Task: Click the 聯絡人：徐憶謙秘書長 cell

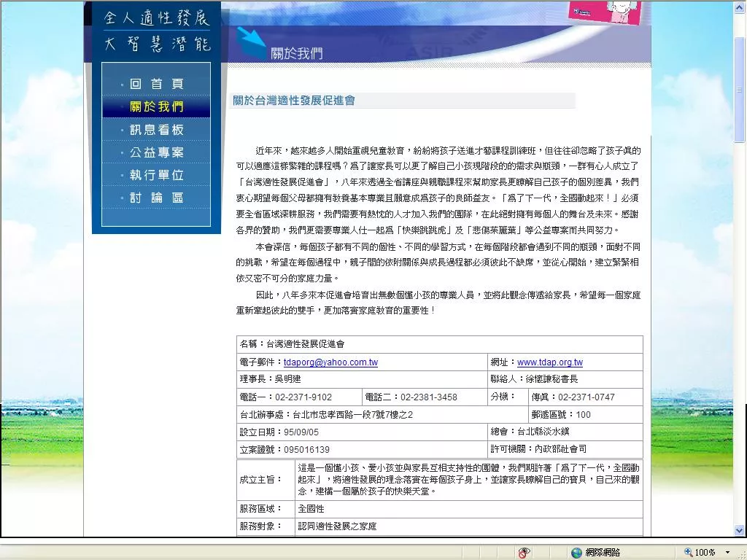Action: coord(565,379)
